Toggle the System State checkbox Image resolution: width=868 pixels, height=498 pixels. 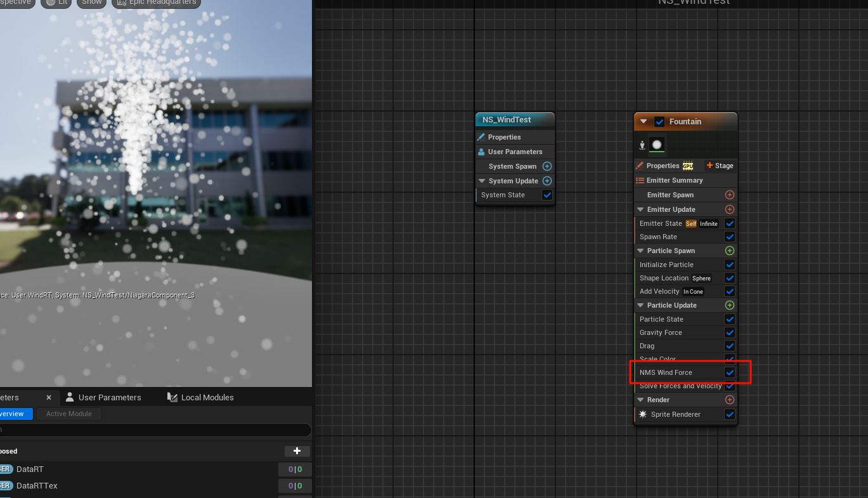click(x=547, y=195)
